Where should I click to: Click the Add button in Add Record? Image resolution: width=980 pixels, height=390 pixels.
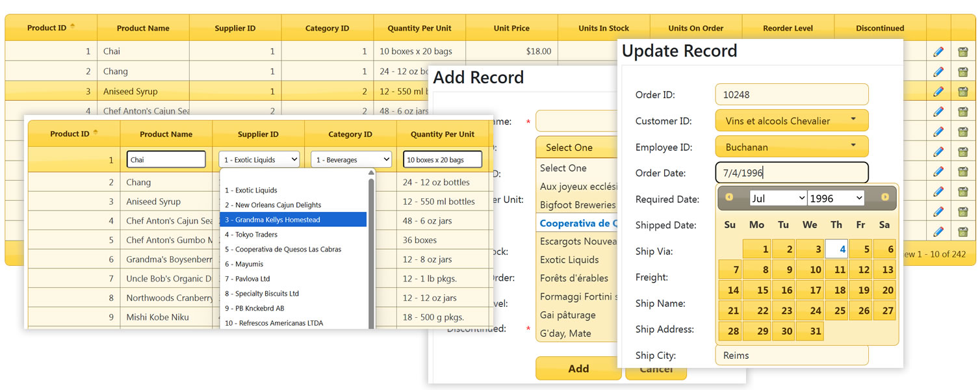(578, 369)
